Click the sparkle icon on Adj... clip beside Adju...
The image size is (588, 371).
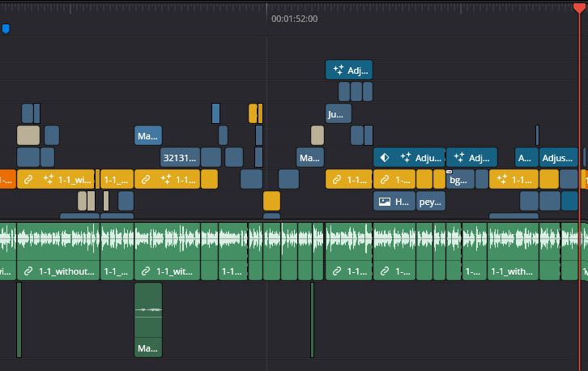(459, 157)
